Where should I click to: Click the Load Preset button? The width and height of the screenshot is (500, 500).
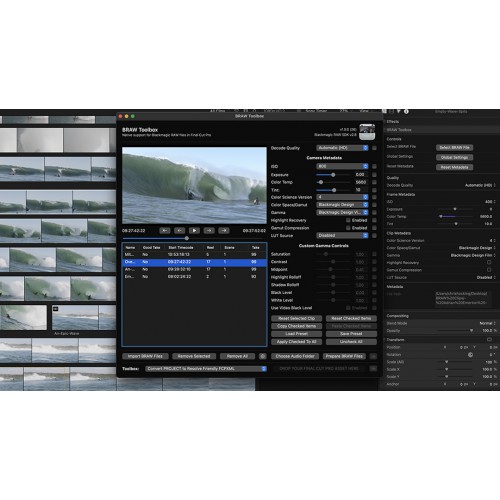(x=296, y=334)
